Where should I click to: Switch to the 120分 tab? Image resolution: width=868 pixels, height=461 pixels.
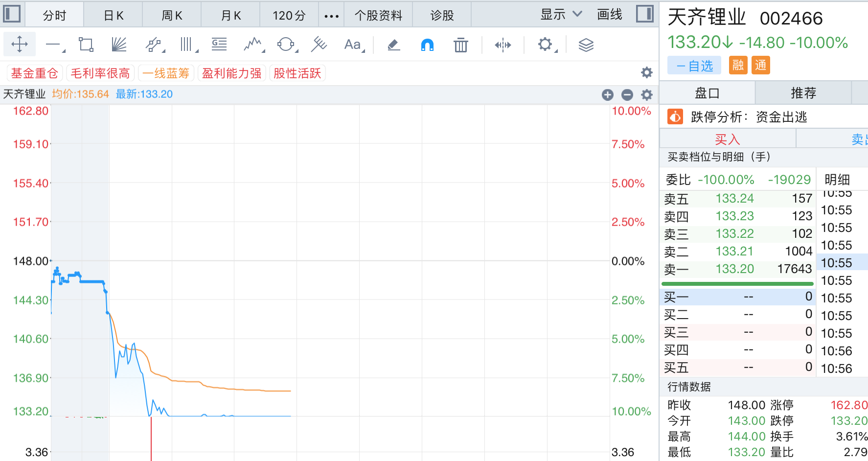click(289, 16)
